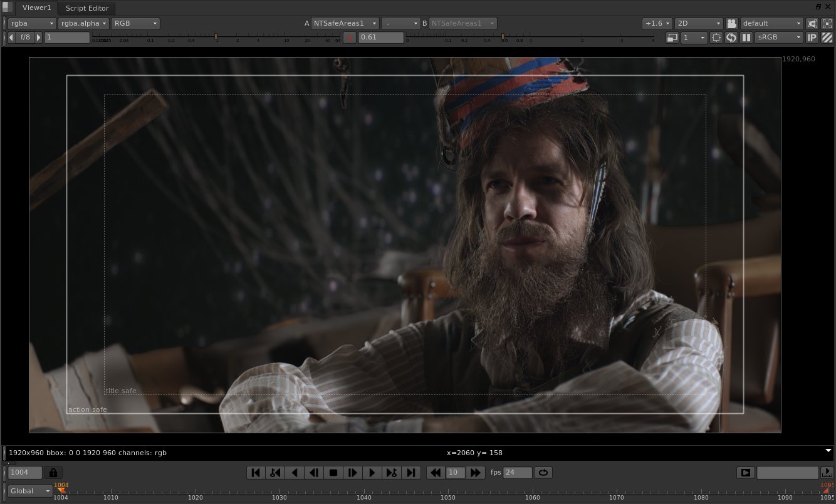
Task: Go to first frame button
Action: point(256,473)
